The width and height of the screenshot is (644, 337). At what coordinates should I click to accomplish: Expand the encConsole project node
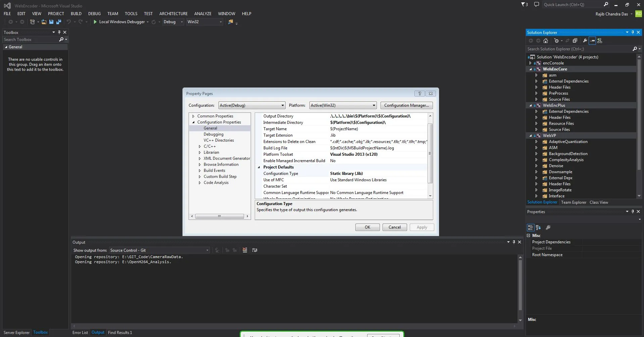click(x=530, y=63)
